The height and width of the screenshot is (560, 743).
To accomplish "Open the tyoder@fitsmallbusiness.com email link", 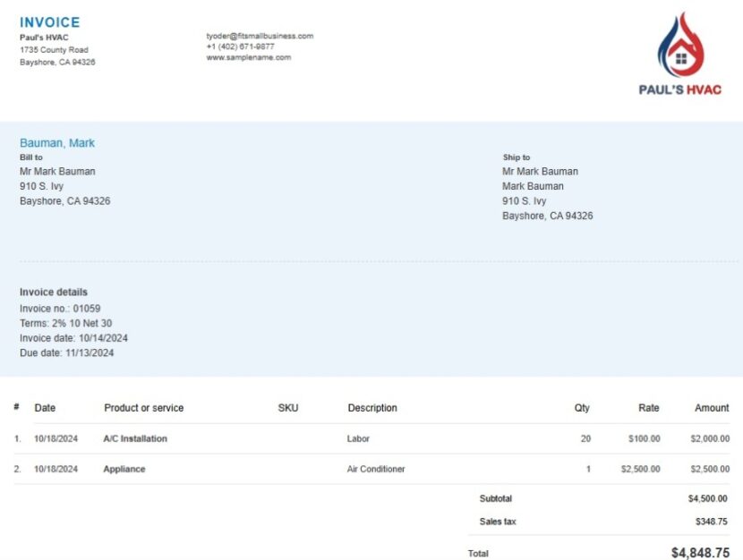I will tap(259, 36).
